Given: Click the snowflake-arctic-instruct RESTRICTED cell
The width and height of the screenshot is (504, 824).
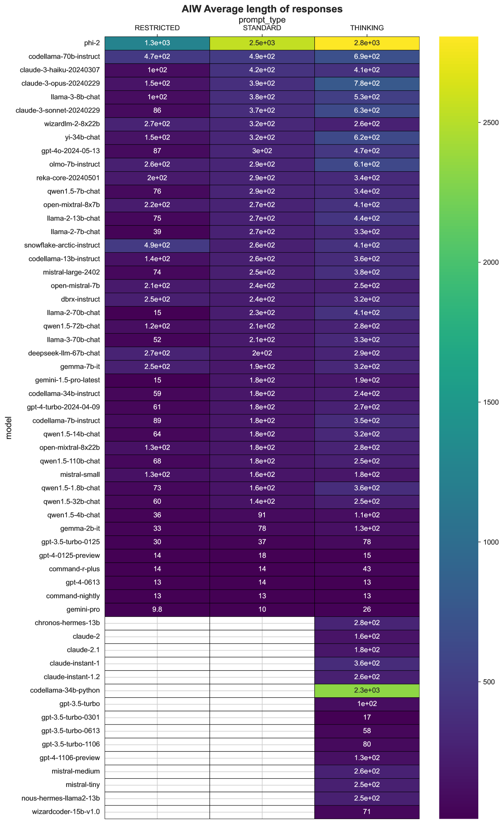Looking at the screenshot, I should pos(157,245).
